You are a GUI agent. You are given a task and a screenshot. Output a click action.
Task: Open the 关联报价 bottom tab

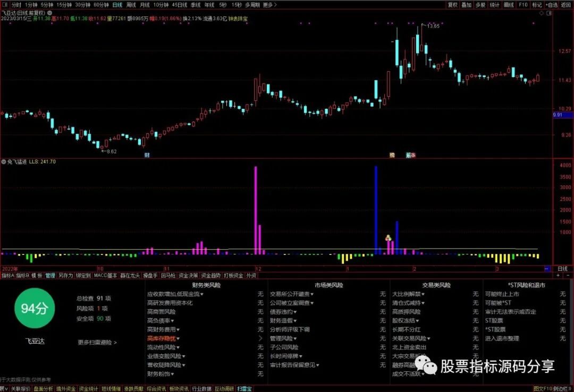pos(21,389)
